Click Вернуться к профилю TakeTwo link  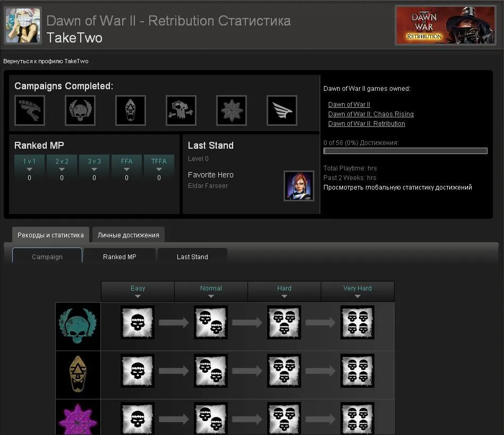click(46, 61)
